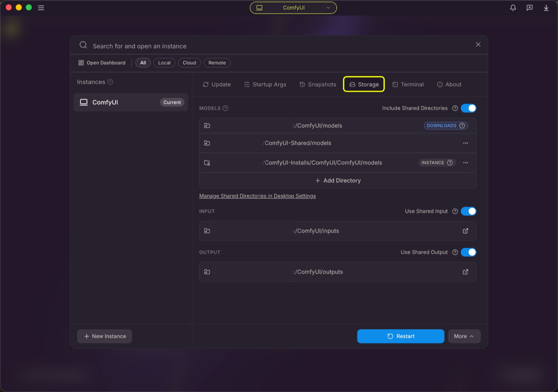
Task: Click the ComfyUI instance laptop icon
Action: pos(84,102)
